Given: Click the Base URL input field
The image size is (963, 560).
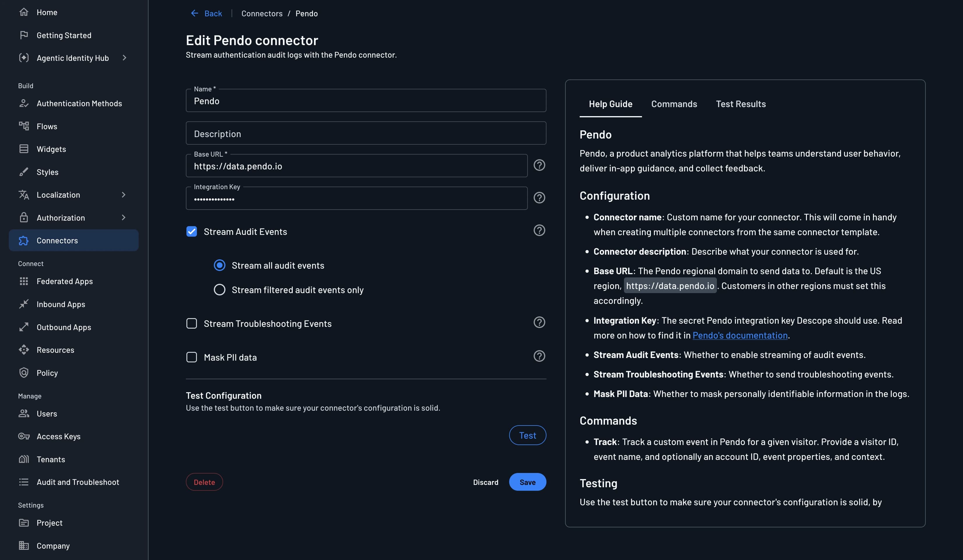Looking at the screenshot, I should (x=357, y=166).
